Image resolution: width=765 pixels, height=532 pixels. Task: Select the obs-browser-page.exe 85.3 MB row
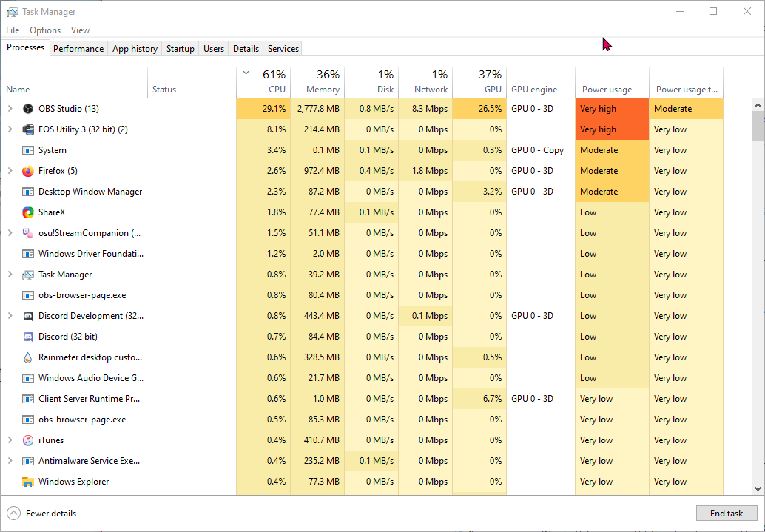coord(362,420)
